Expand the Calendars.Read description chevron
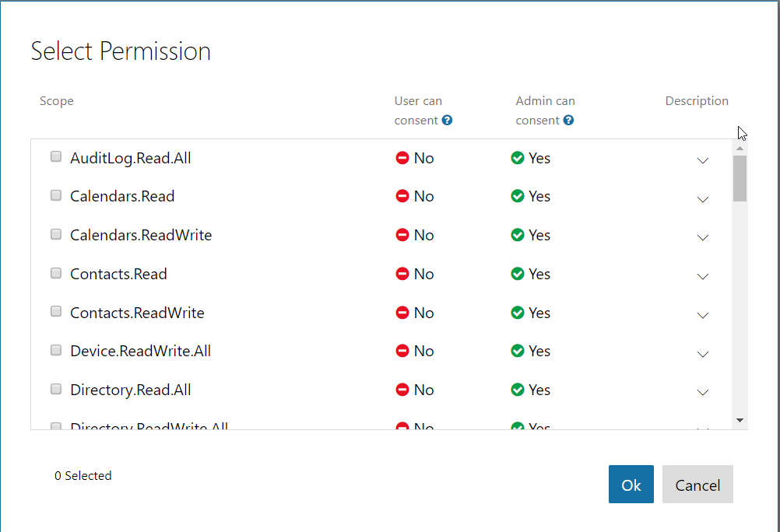 703,199
